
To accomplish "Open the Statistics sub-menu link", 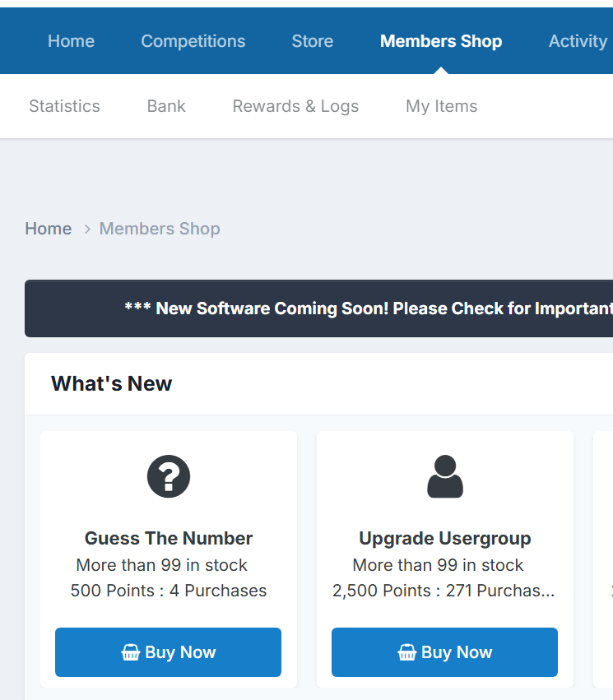I will [x=64, y=106].
